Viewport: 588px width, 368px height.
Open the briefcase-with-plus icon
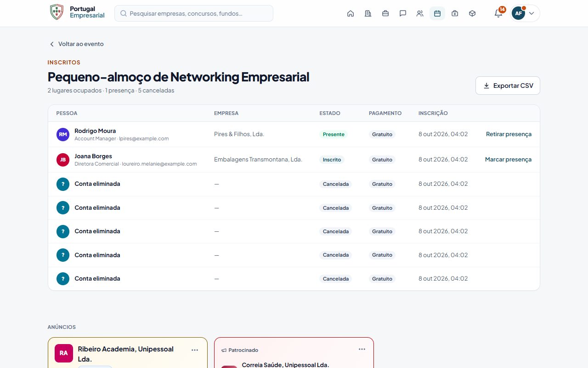(x=455, y=13)
